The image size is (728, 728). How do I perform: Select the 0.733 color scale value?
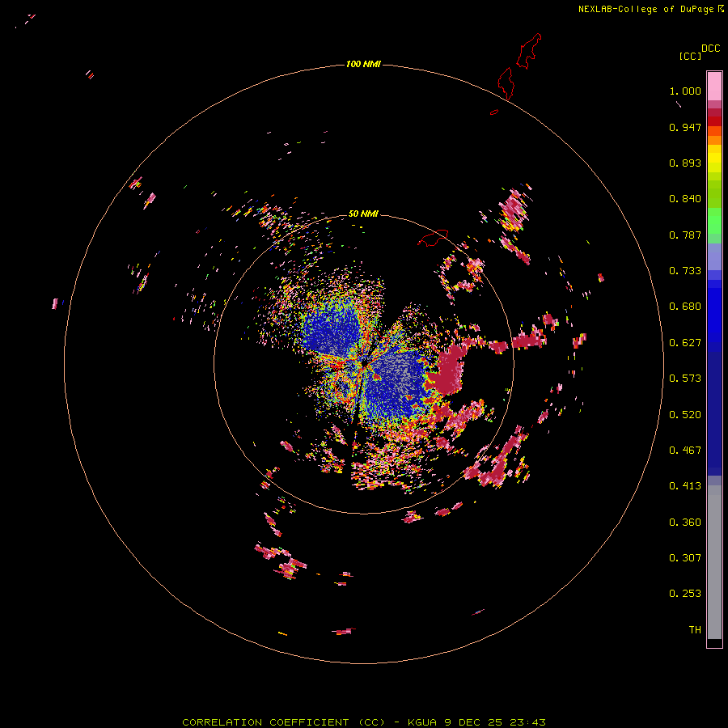click(x=685, y=271)
